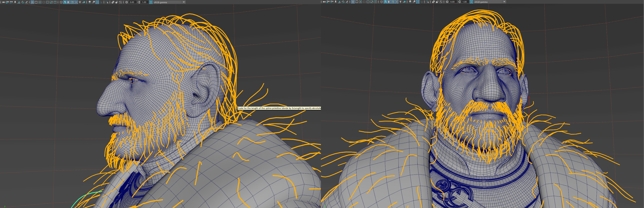The image size is (644, 208).
Task: Enable Textured display in right viewport
Action: click(x=397, y=2)
